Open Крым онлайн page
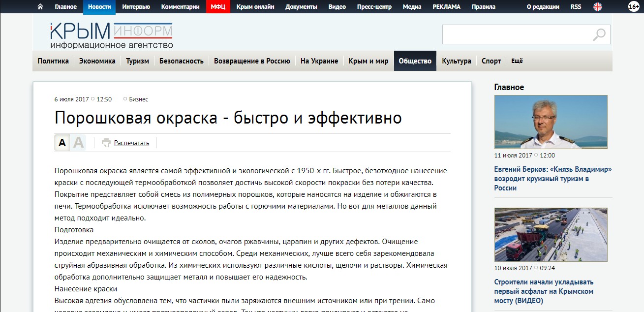Screen dimensions: 644x312 255,7
